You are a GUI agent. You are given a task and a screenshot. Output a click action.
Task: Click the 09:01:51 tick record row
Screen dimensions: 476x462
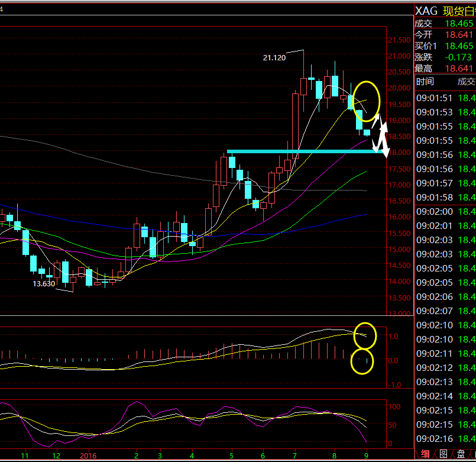click(445, 98)
